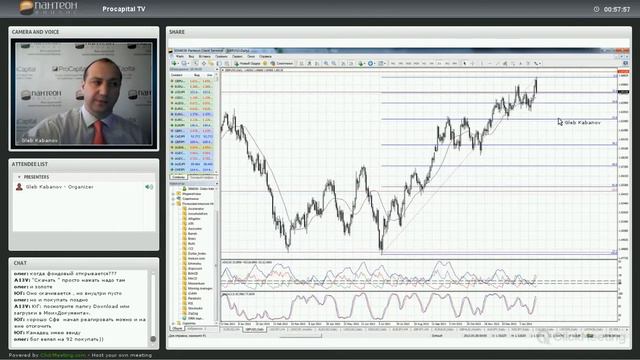The image size is (640, 360).
Task: Select the vertical line drawing tool
Action: click(x=482, y=63)
